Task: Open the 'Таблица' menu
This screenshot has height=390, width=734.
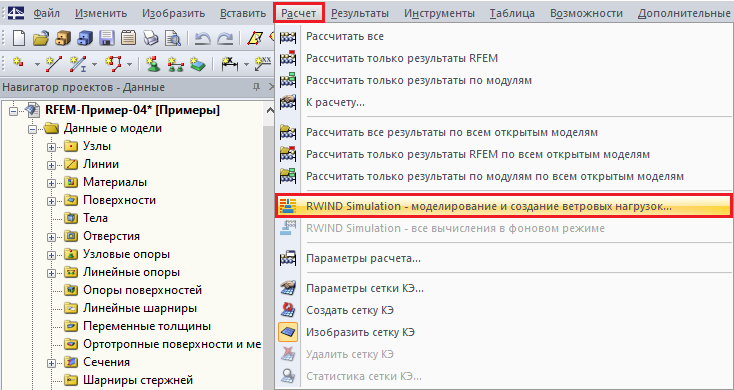Action: click(513, 13)
